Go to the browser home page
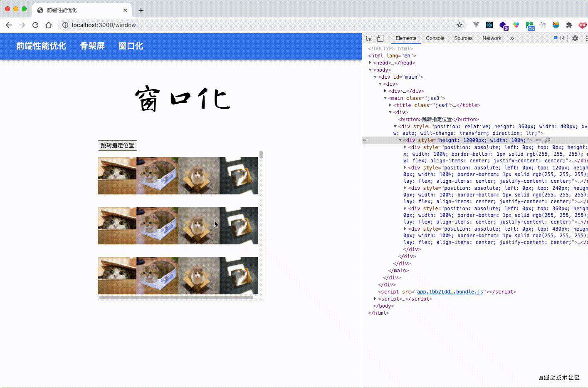588x388 pixels. [49, 25]
